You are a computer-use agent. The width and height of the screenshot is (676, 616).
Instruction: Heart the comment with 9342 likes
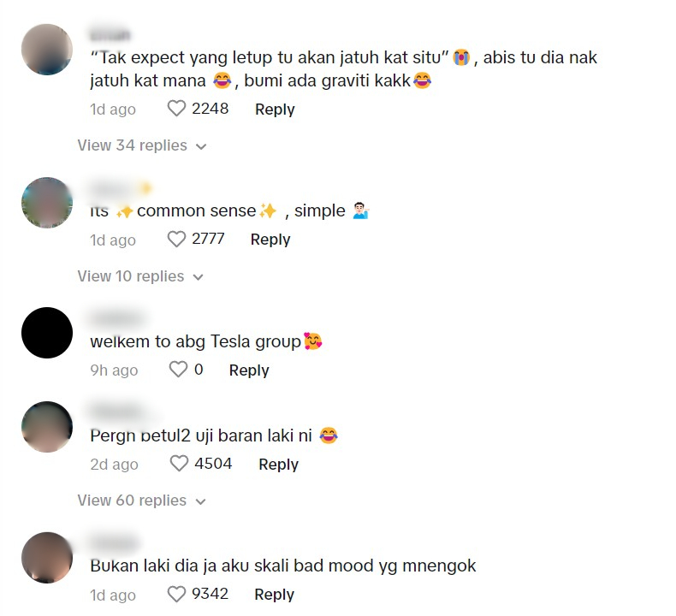click(176, 594)
